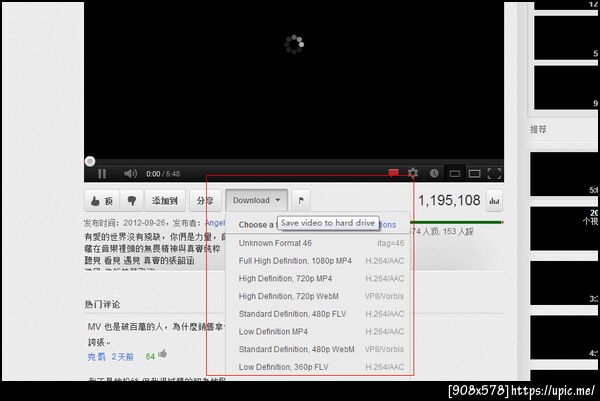Screen dimensions: 600x401
Task: Click the 2天前 comment timestamp
Action: click(122, 357)
